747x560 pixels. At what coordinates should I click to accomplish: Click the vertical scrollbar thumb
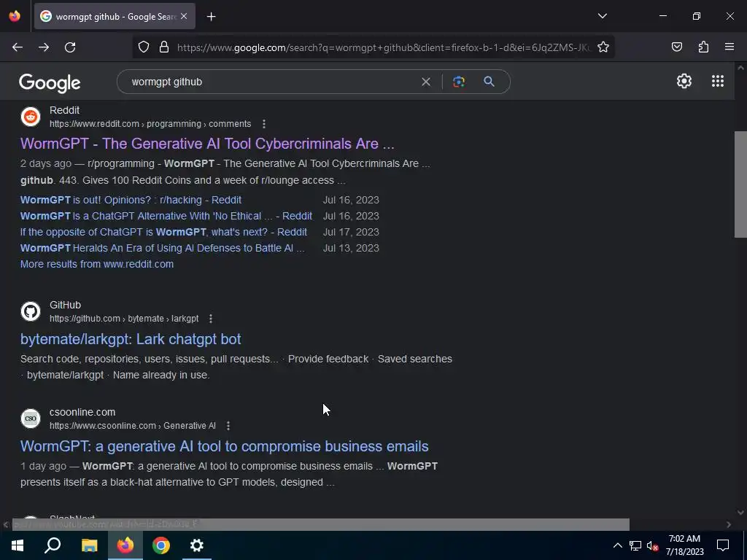[x=740, y=184]
